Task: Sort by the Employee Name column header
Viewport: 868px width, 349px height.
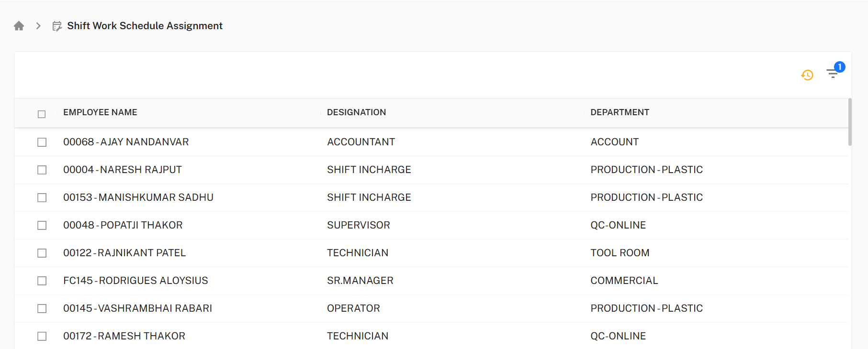Action: pos(100,112)
